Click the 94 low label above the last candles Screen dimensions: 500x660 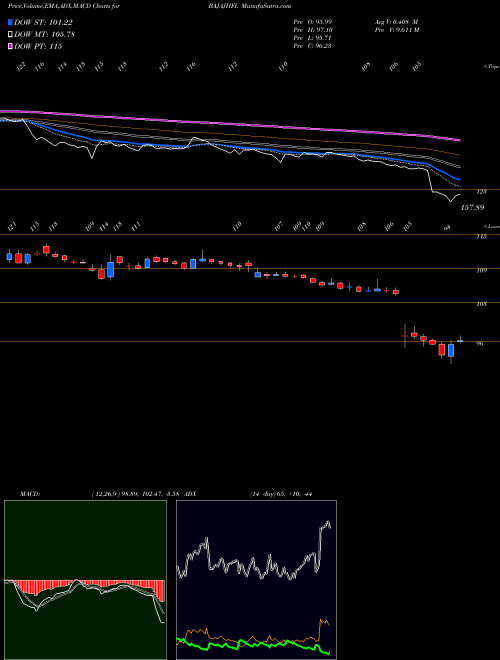(x=448, y=227)
